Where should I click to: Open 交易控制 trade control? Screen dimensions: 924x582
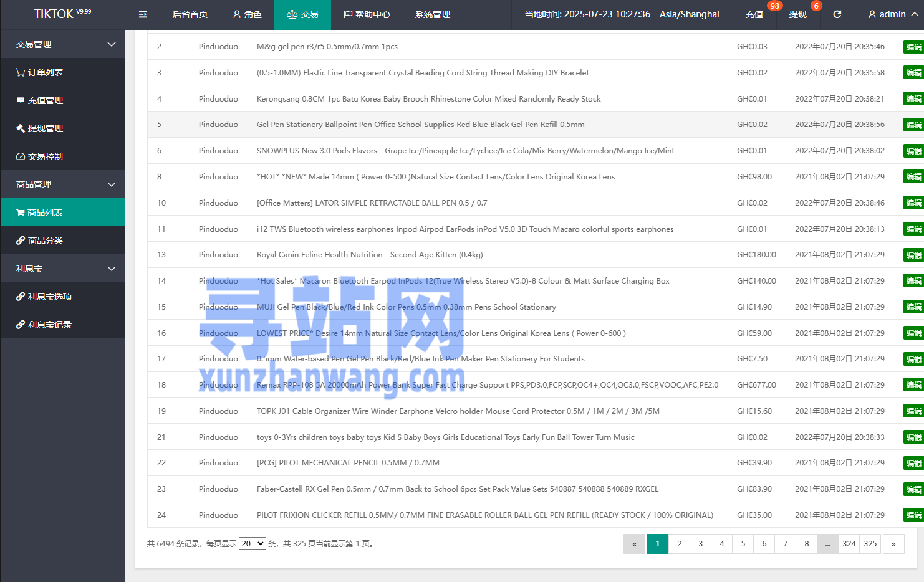tap(62, 156)
